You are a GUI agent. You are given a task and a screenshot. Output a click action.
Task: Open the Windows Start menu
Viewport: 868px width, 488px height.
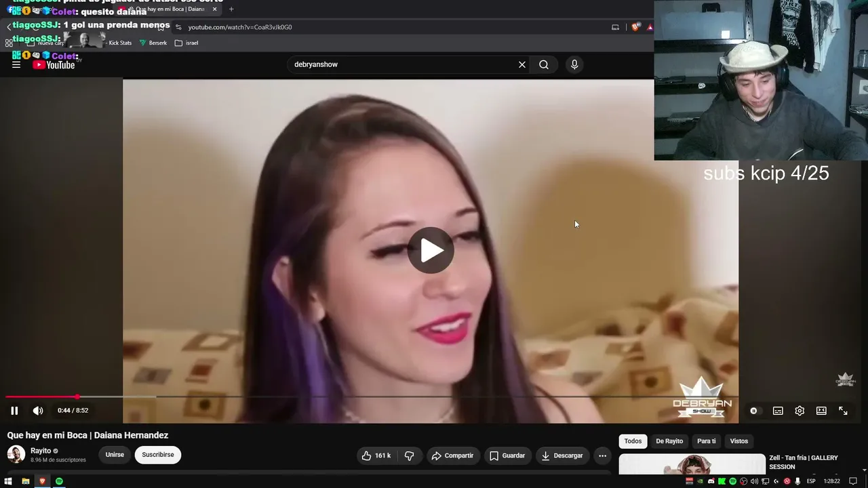pos(9,481)
